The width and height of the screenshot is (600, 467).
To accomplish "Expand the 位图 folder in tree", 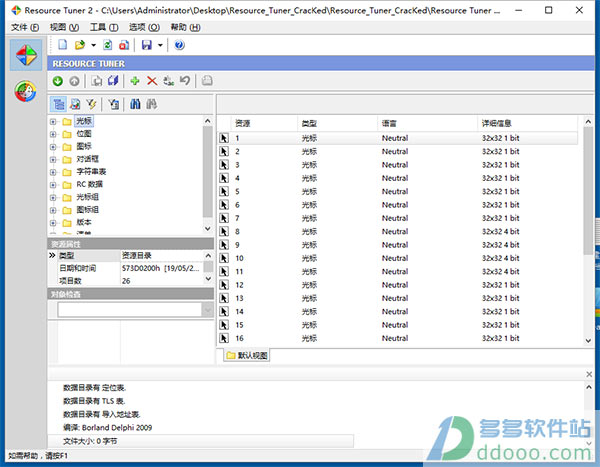I will coord(53,134).
